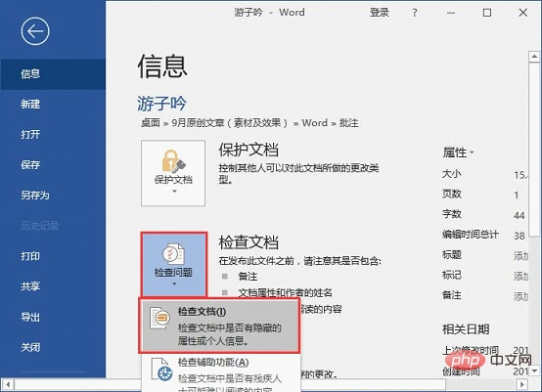Viewport: 542px width, 392px height.
Task: Expand the 检查问题 button dropdown arrow
Action: [x=174, y=283]
